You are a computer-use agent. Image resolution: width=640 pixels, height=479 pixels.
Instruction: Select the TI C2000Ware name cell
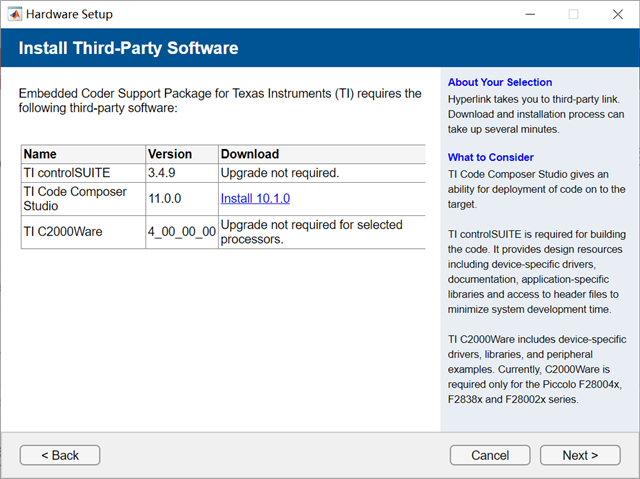click(62, 232)
